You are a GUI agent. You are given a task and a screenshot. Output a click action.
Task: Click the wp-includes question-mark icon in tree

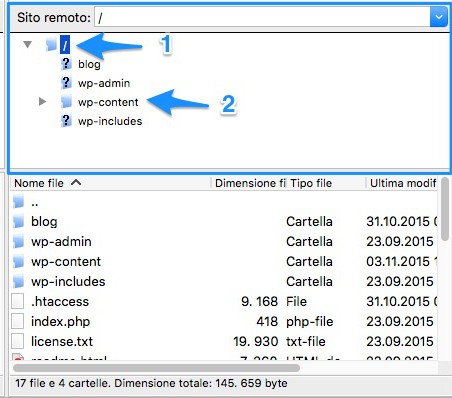(66, 120)
